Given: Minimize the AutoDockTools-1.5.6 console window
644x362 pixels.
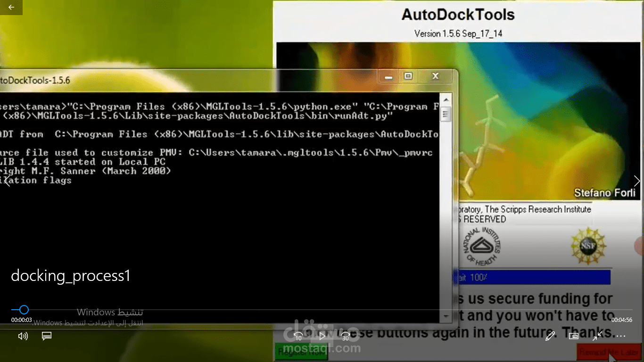Looking at the screenshot, I should pos(388,76).
